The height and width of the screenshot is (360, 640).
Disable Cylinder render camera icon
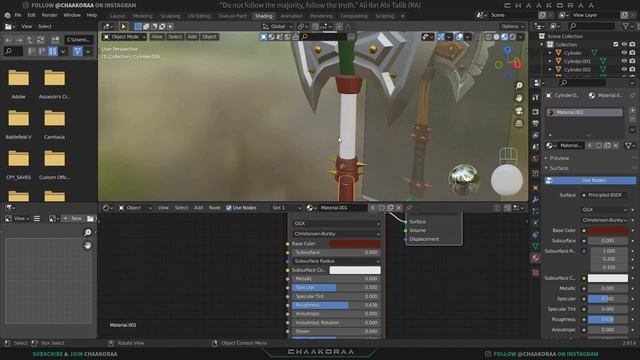click(632, 53)
